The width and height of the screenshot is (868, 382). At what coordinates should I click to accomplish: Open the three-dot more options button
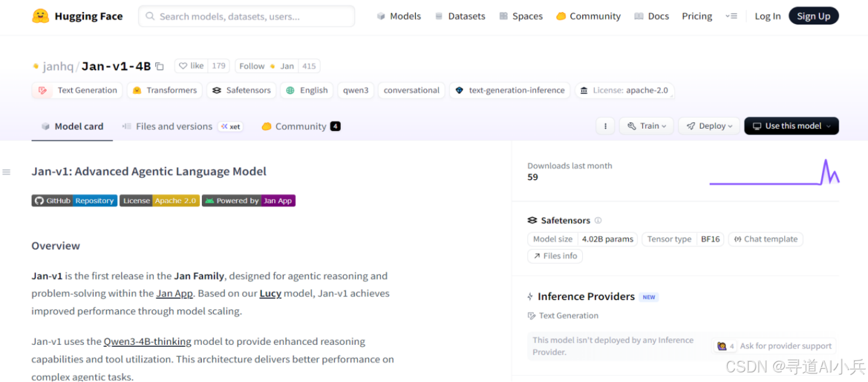click(x=606, y=126)
